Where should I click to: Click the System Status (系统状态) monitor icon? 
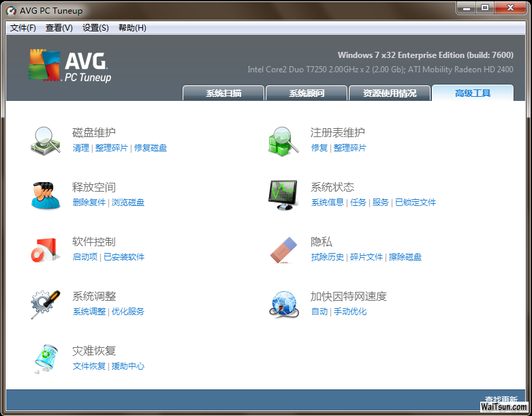(283, 194)
